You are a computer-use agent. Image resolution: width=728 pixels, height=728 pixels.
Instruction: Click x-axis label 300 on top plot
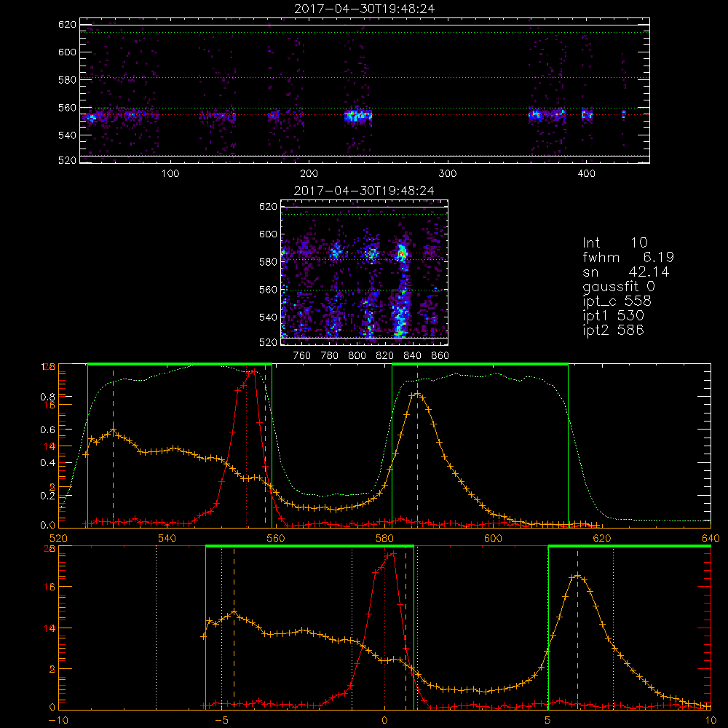pyautogui.click(x=448, y=174)
